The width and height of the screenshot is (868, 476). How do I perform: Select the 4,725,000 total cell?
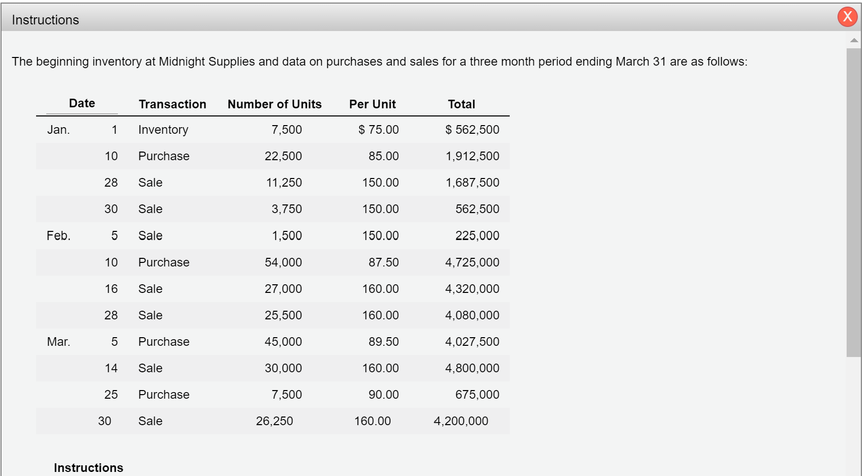pyautogui.click(x=472, y=262)
